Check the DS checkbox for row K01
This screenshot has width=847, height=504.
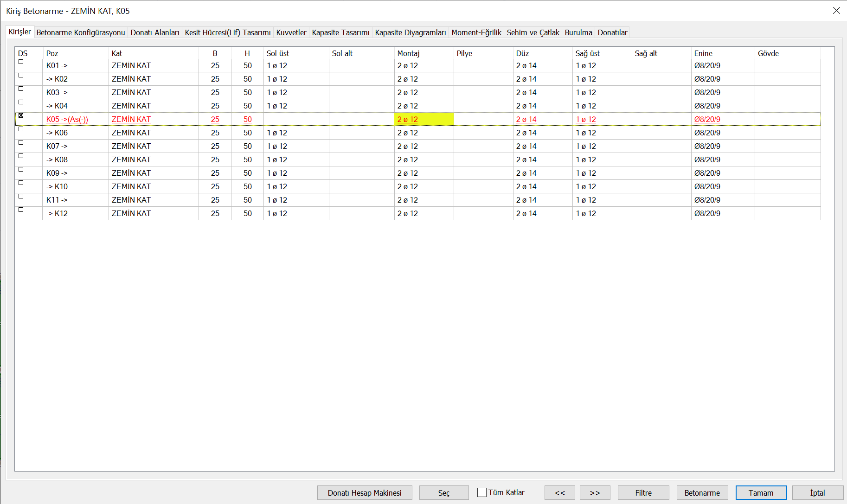point(21,62)
